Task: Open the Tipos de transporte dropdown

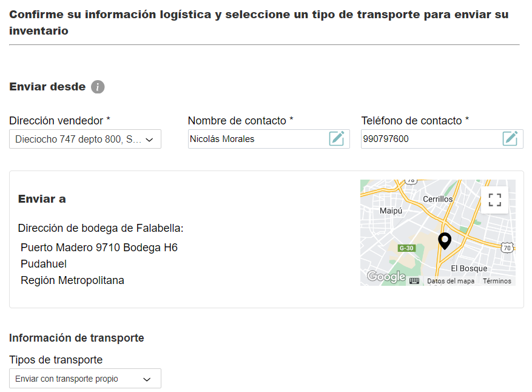Action: tap(85, 379)
